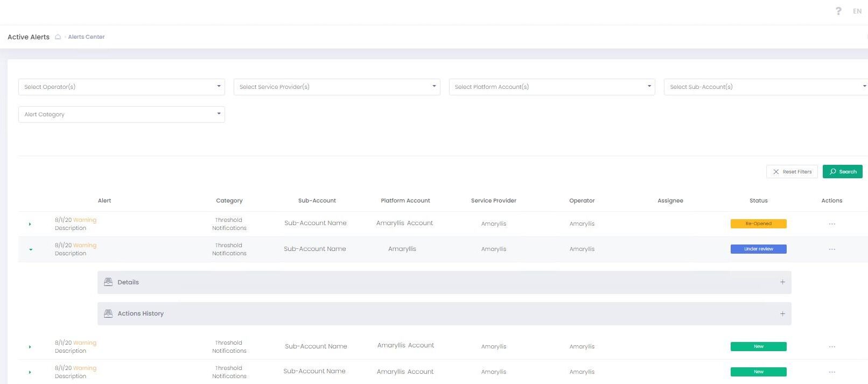Open the Select Platform Account(s) dropdown
The height and width of the screenshot is (384, 868).
(x=551, y=87)
